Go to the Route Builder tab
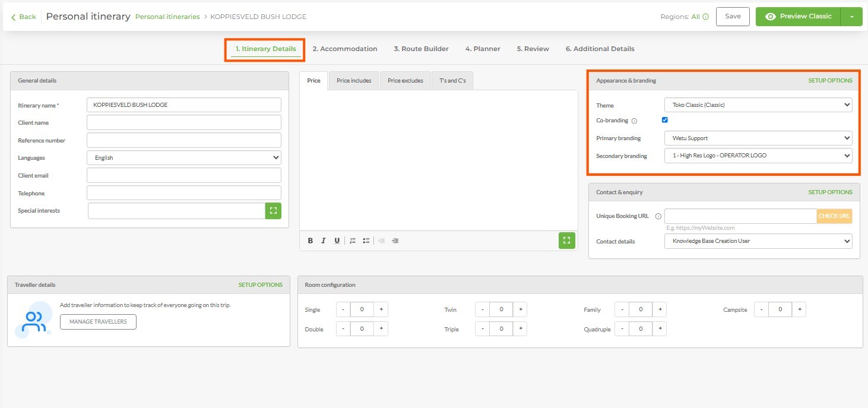 coord(421,49)
